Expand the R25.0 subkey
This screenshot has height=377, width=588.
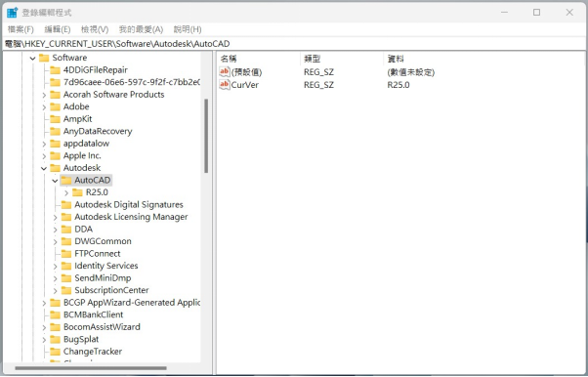[x=66, y=192]
